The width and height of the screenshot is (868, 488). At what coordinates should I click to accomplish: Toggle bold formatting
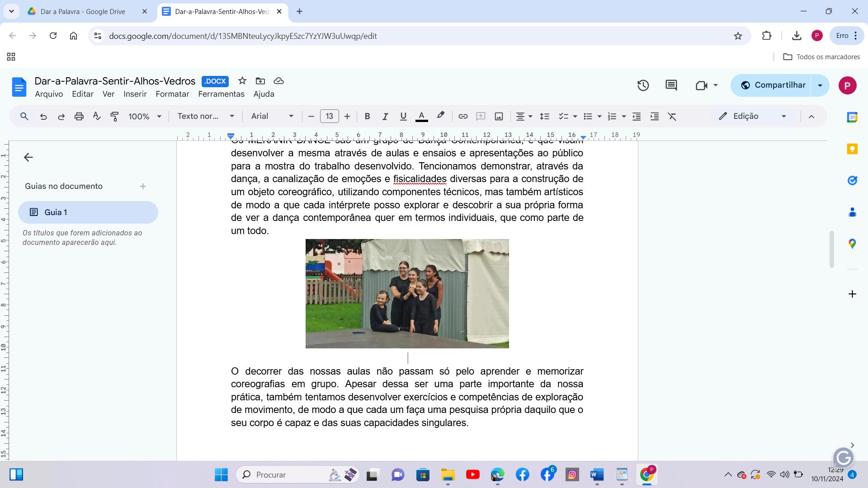tap(367, 117)
